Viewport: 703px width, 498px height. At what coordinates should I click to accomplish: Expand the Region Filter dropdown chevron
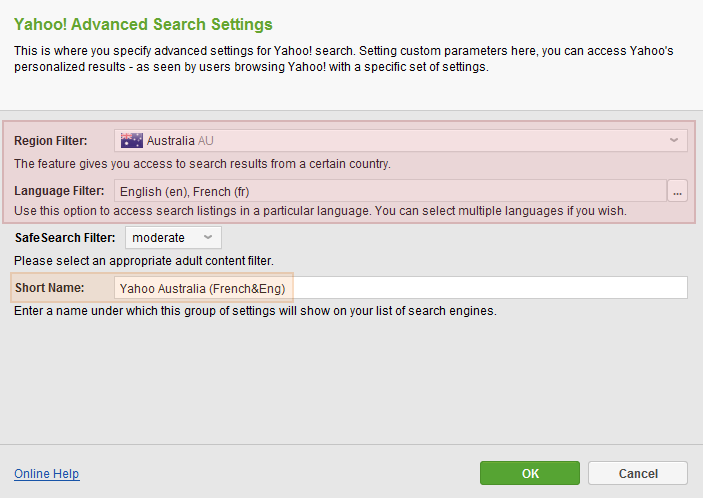coord(673,140)
